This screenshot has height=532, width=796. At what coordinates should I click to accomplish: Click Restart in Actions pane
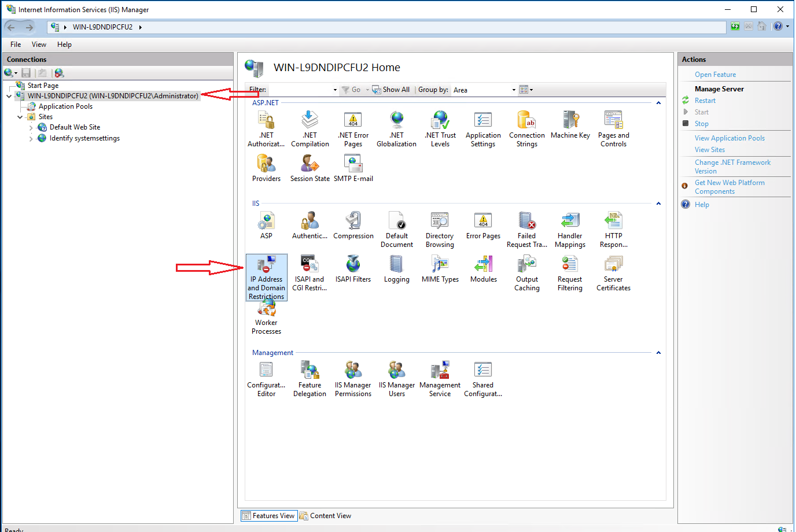[x=705, y=101]
